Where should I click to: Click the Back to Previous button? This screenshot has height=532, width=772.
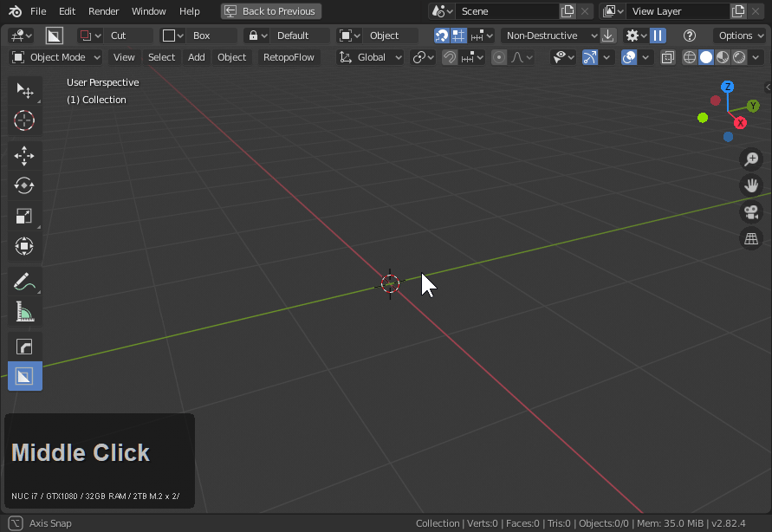[270, 11]
